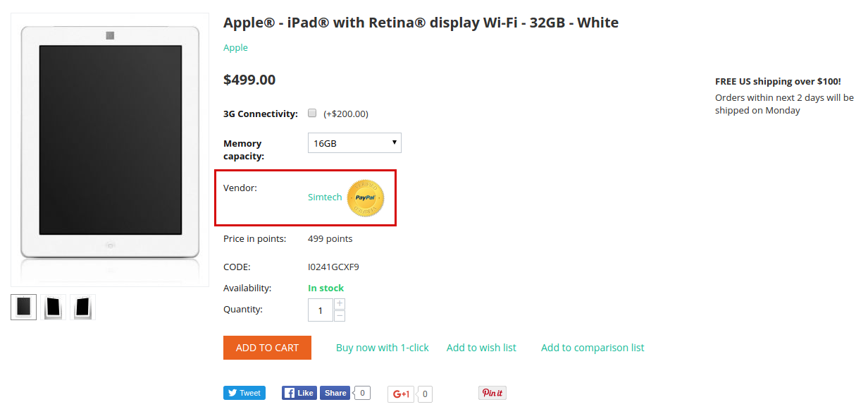Image resolution: width=868 pixels, height=414 pixels.
Task: Select the first front-view iPad thumbnail
Action: 23,307
